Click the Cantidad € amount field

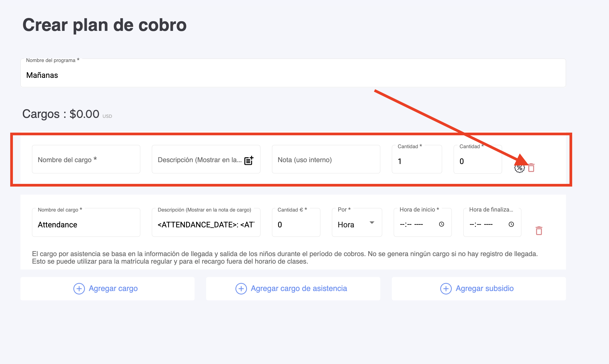296,224
